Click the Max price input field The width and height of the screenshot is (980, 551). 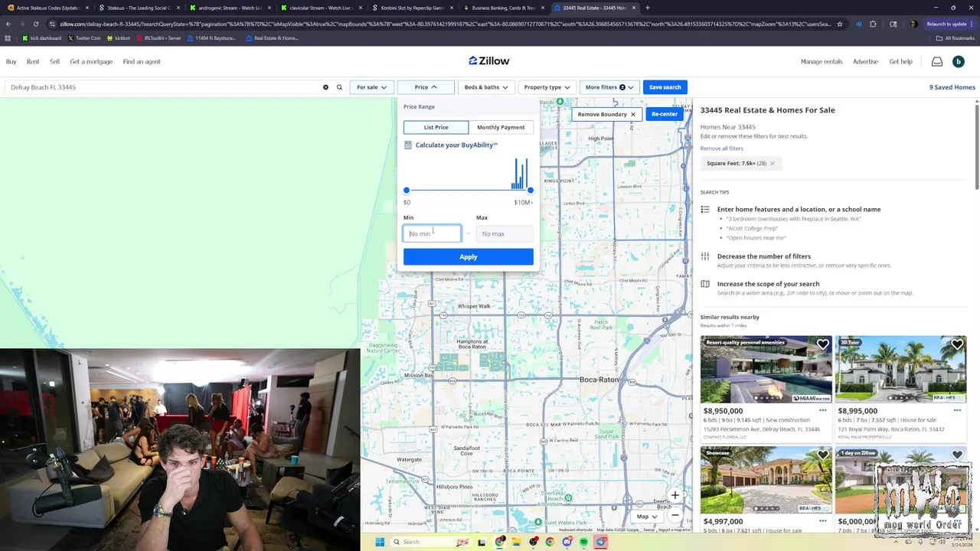[505, 233]
